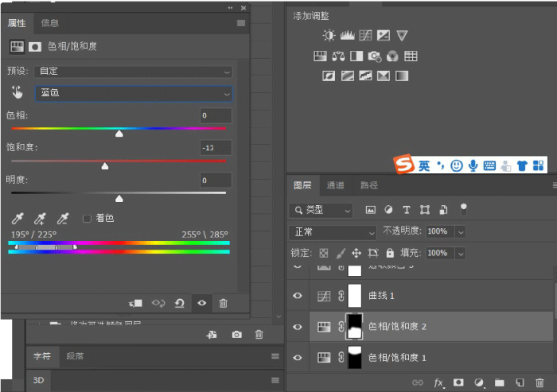Add a Vibrance adjustment
Screen dimensions: 557x392
pyautogui.click(x=402, y=35)
